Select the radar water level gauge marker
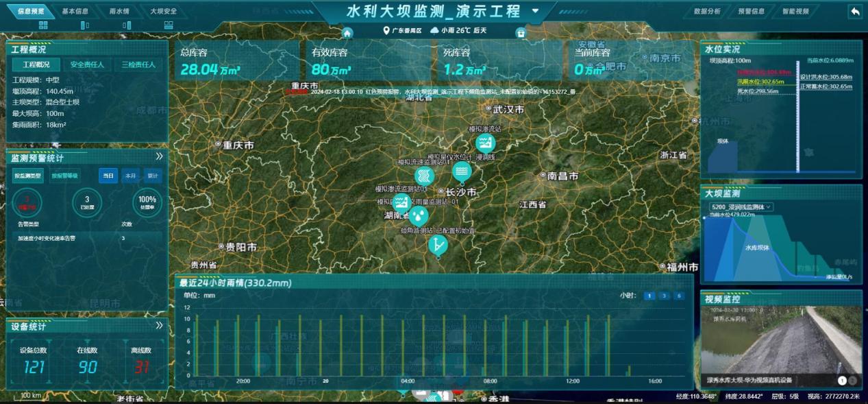The height and width of the screenshot is (404, 868). tap(462, 171)
